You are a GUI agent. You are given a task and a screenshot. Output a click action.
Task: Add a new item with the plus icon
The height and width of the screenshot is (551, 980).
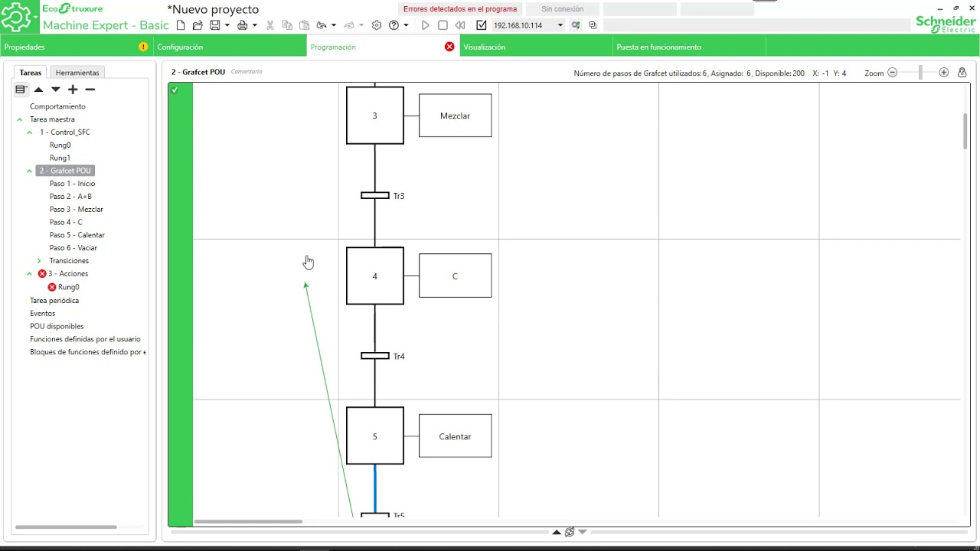73,90
